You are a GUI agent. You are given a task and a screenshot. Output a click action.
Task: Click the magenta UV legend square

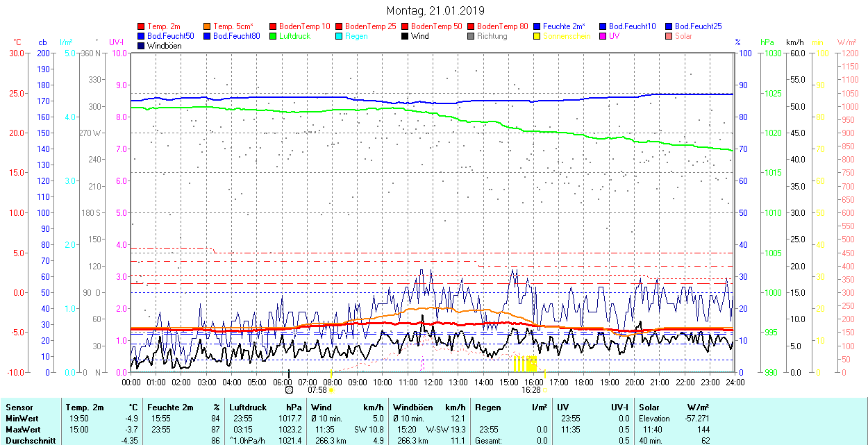click(603, 36)
